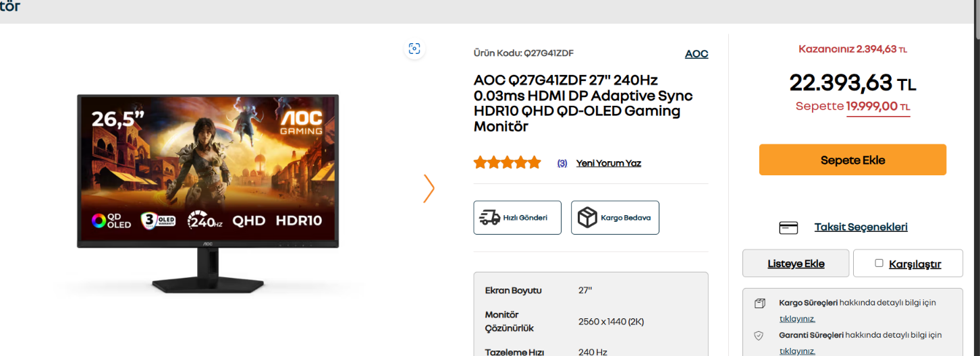The width and height of the screenshot is (980, 356).
Task: Click the Kargo Bedava box icon
Action: (588, 217)
